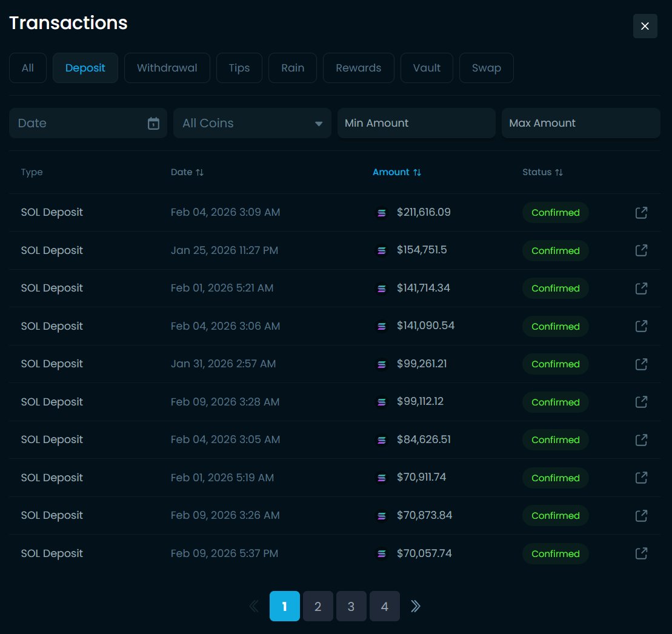Focus the Date filter field

(88, 123)
